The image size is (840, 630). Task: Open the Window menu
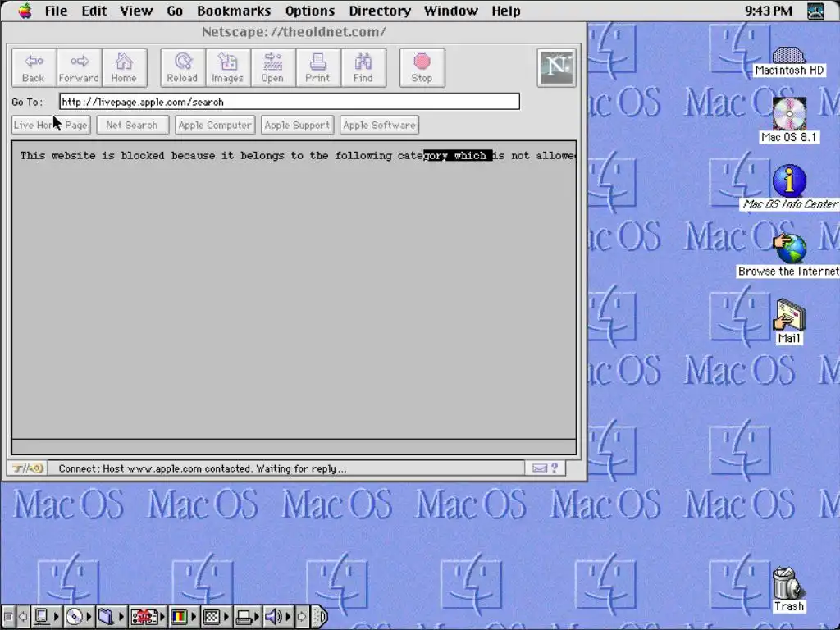tap(451, 11)
